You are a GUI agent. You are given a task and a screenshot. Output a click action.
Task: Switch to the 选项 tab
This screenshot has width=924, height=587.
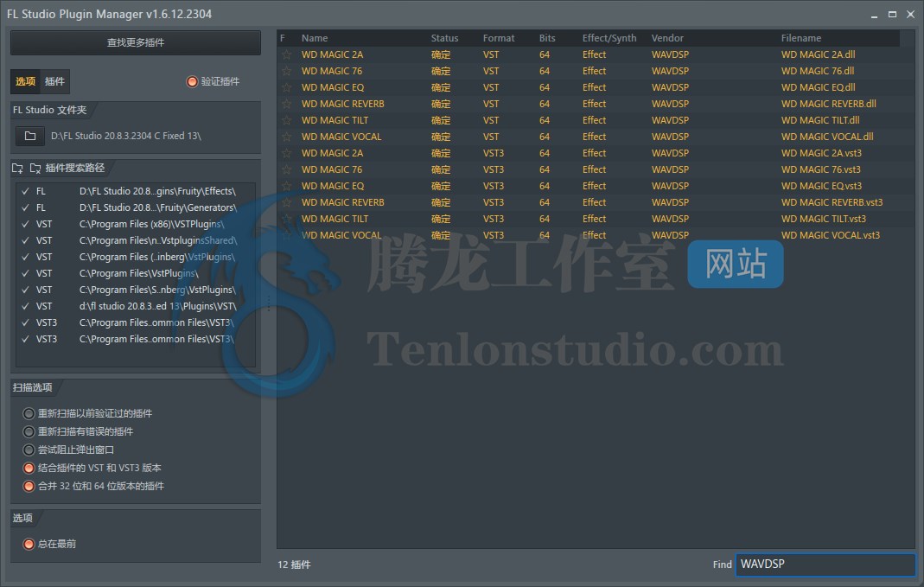point(25,81)
